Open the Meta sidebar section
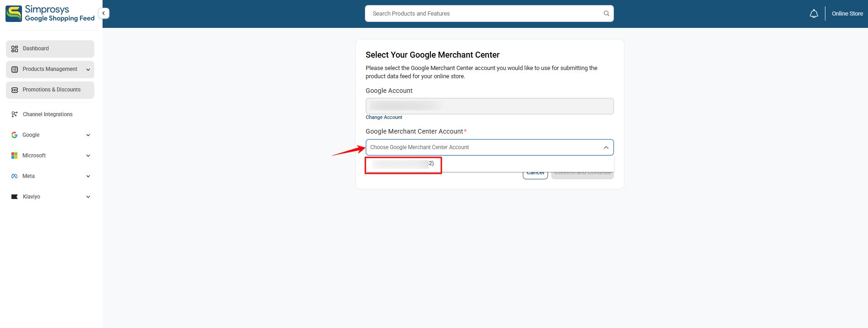The height and width of the screenshot is (328, 868). (50, 176)
